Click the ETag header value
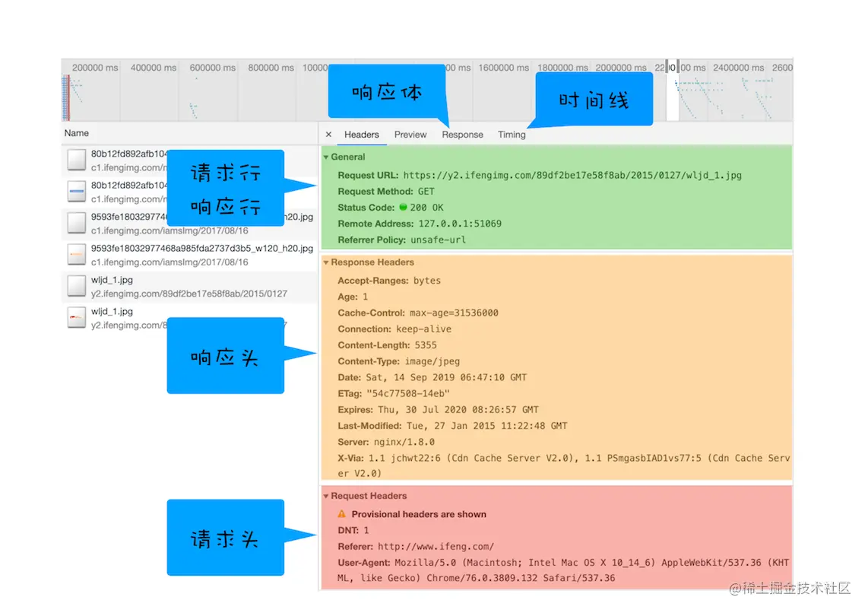 coord(408,394)
